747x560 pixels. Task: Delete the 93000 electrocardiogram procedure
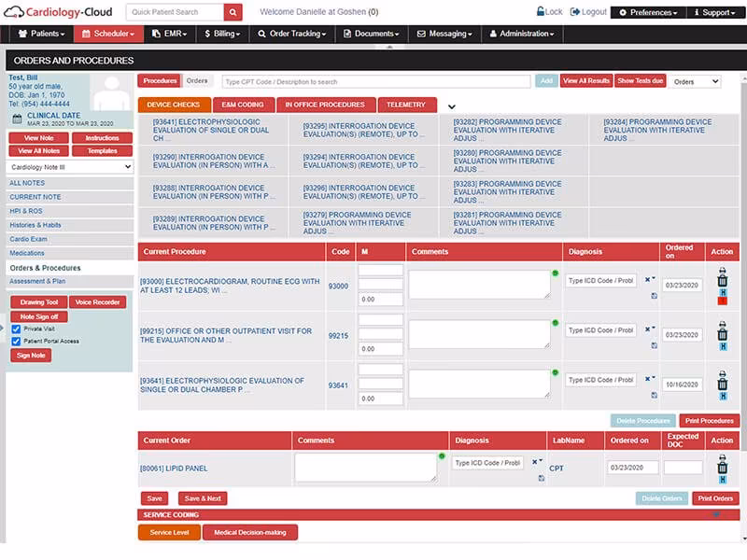(722, 281)
